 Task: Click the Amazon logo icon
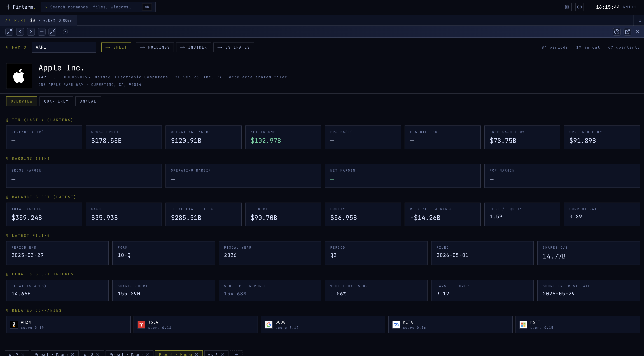14,325
